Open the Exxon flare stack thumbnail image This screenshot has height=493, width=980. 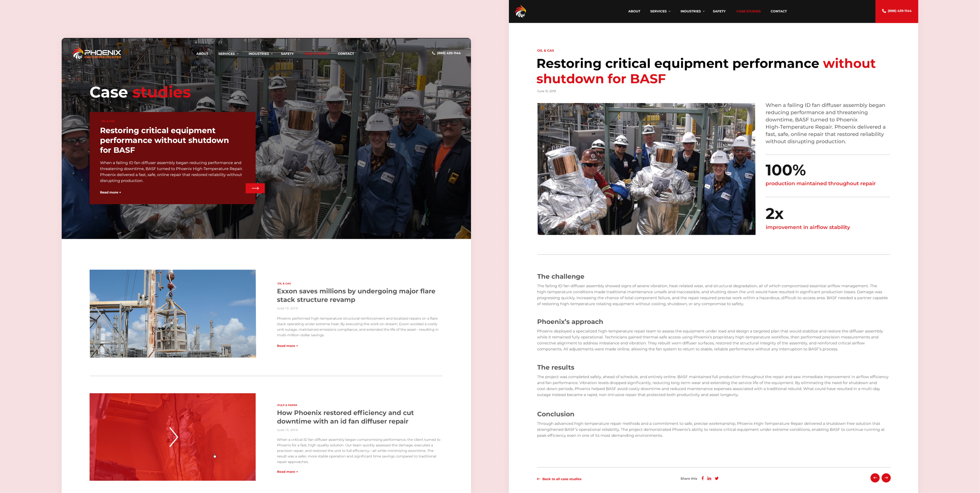[173, 314]
